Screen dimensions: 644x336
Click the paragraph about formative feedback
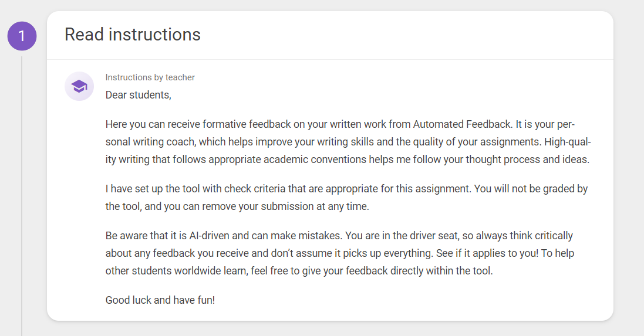point(348,141)
